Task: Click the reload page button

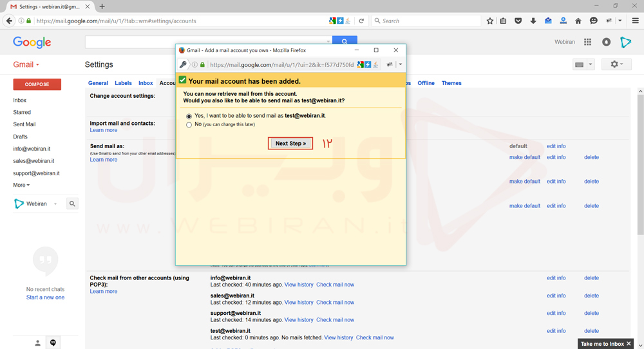Action: point(361,21)
